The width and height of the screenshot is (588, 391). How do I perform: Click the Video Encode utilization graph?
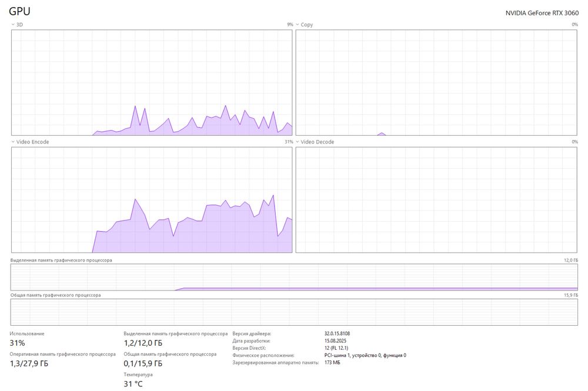pos(152,200)
